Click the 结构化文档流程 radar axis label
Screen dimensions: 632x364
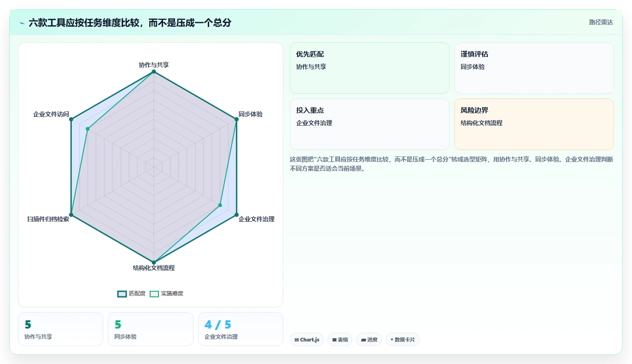[154, 268]
